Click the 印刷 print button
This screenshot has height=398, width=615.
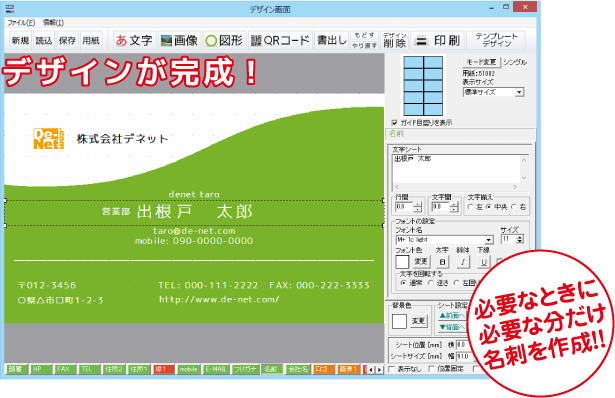pyautogui.click(x=437, y=40)
